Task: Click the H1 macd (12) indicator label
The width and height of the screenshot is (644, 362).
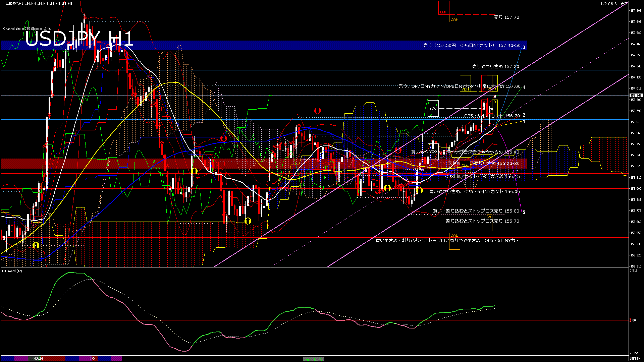Action: [12, 271]
